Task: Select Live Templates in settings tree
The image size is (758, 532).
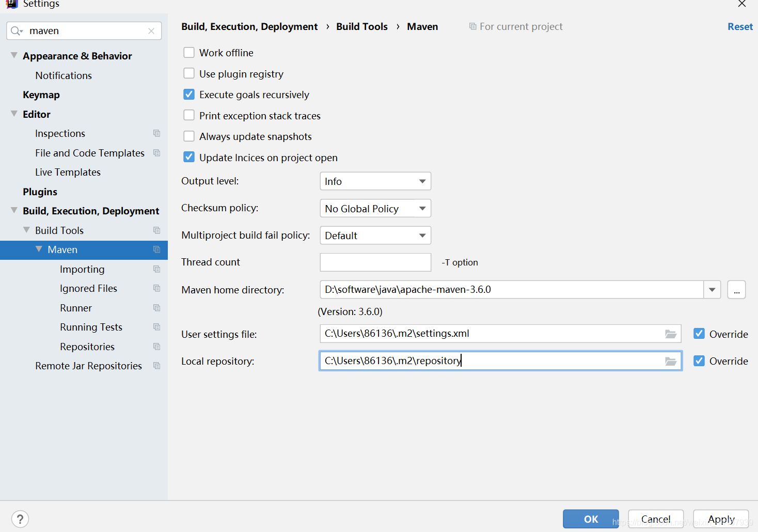Action: [68, 172]
